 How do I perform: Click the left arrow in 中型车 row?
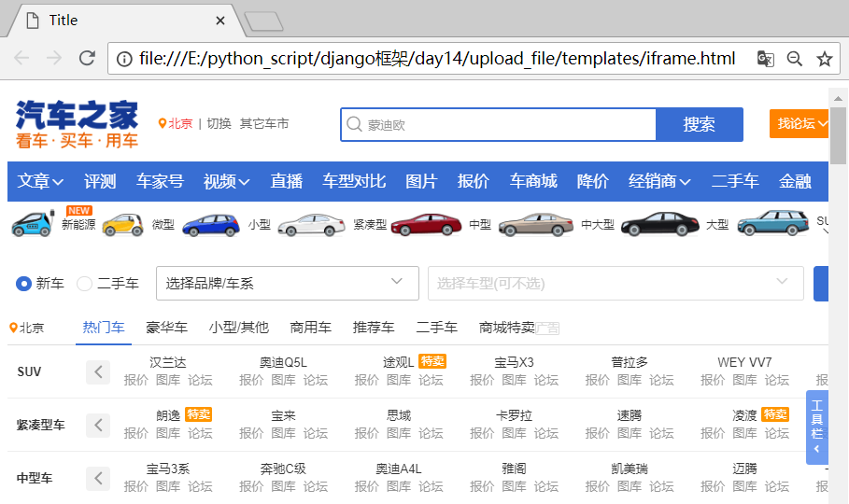pyautogui.click(x=98, y=478)
